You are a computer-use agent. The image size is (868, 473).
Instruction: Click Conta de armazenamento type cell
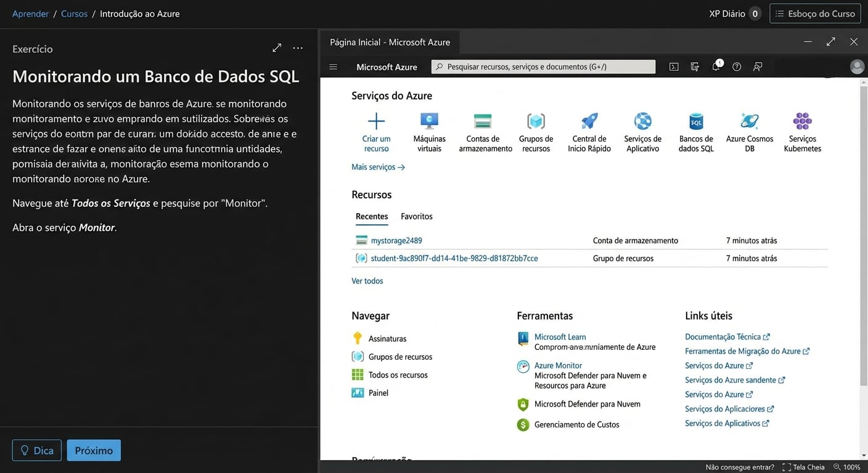click(x=636, y=240)
